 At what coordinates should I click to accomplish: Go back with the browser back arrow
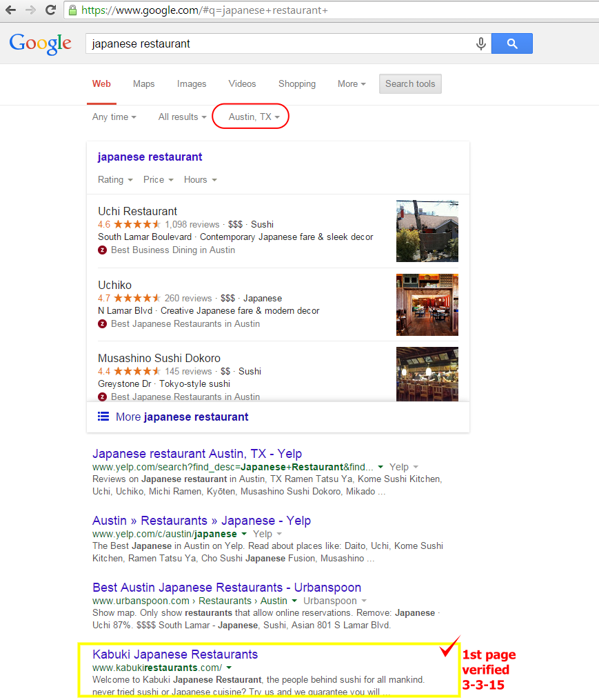11,10
